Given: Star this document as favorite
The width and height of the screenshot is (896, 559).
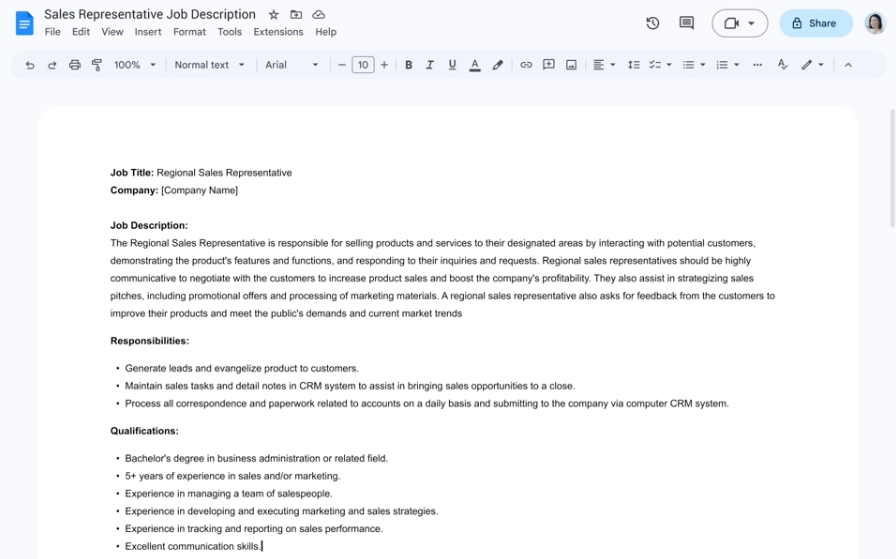Looking at the screenshot, I should click(x=274, y=15).
